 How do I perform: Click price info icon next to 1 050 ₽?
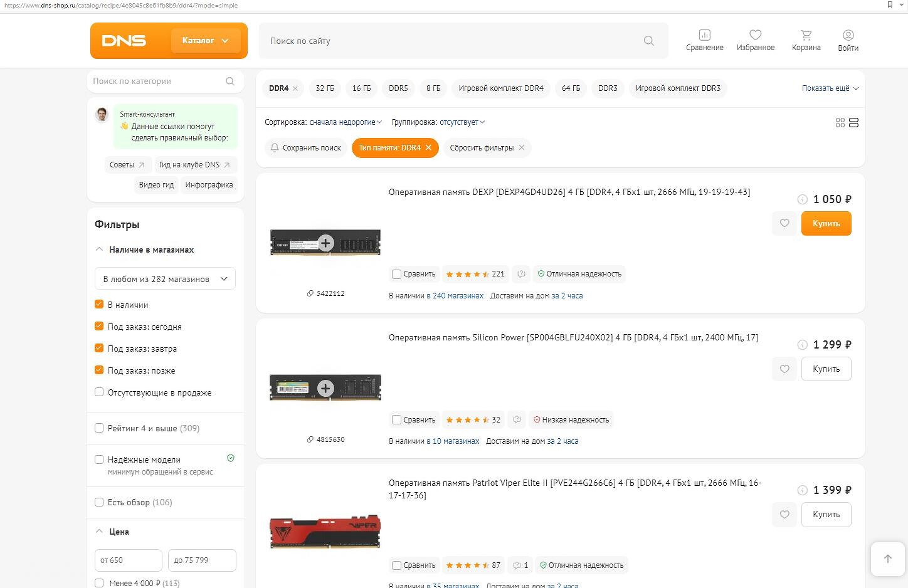(802, 199)
